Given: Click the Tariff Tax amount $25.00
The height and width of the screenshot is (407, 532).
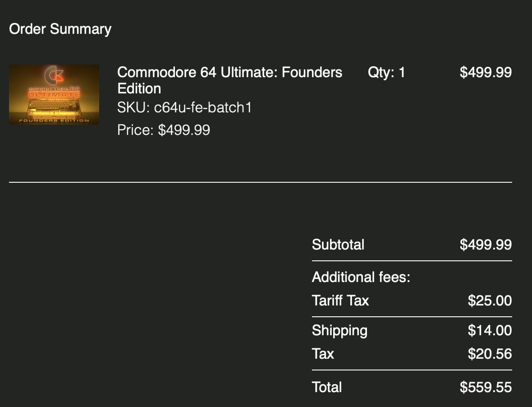Looking at the screenshot, I should [x=490, y=301].
